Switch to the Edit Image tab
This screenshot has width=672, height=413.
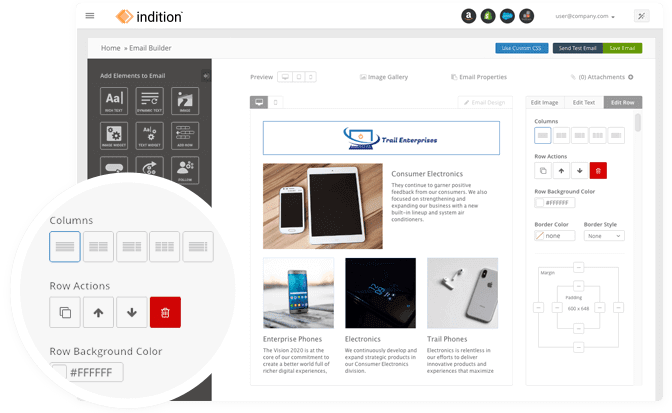tap(544, 102)
